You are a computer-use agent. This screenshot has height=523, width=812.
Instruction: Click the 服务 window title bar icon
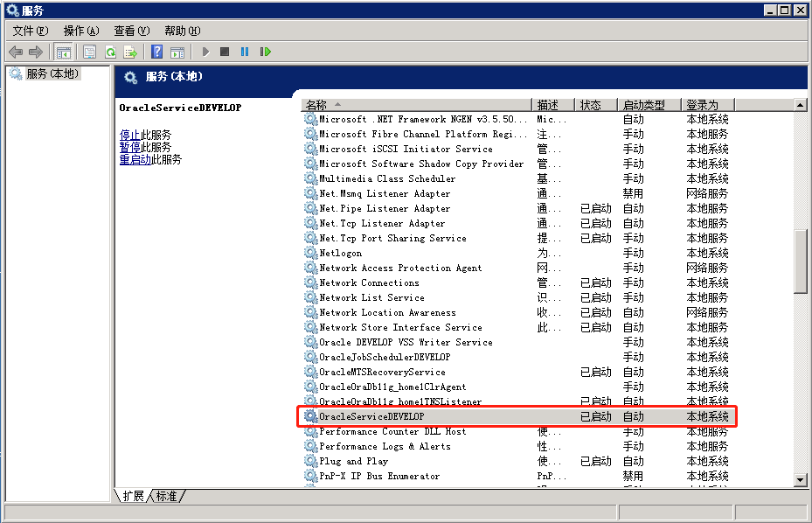point(12,10)
